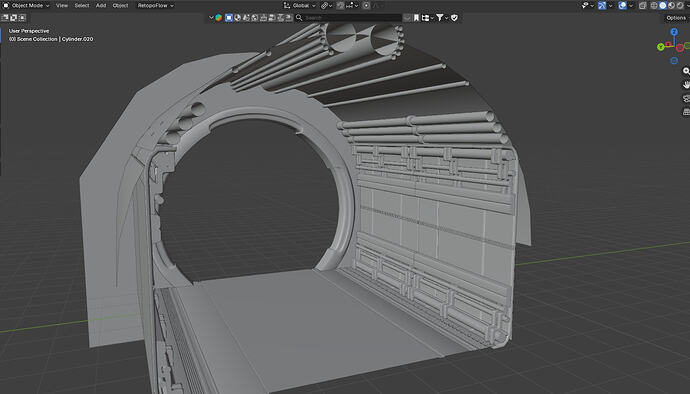Open the snapping options dropdown

(x=352, y=6)
